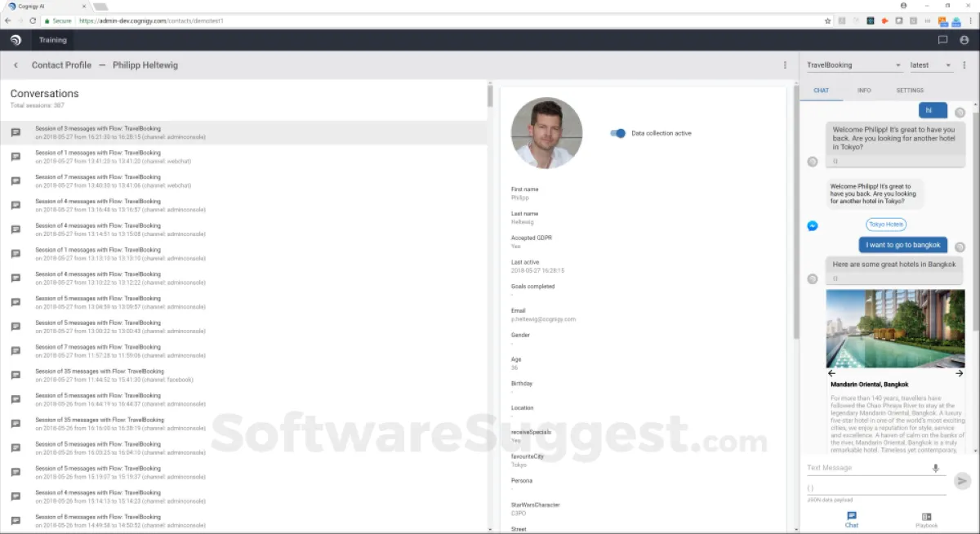Viewport: 980px width, 534px height.
Task: Click the Cognigy logo in the header
Action: [16, 40]
